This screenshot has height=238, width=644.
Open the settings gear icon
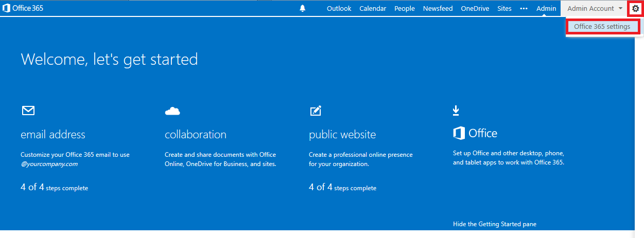(635, 8)
